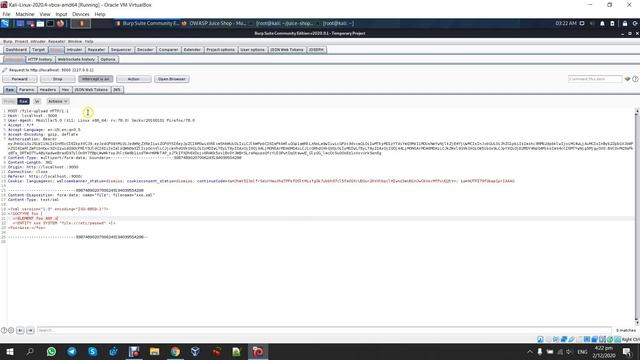Toggle the \n non-printable characters button
The width and height of the screenshot is (640, 360).
(x=37, y=101)
